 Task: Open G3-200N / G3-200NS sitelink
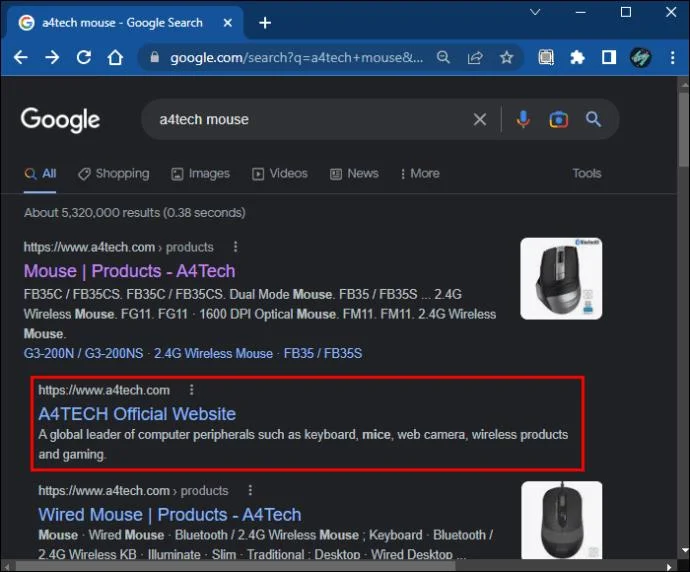point(84,353)
